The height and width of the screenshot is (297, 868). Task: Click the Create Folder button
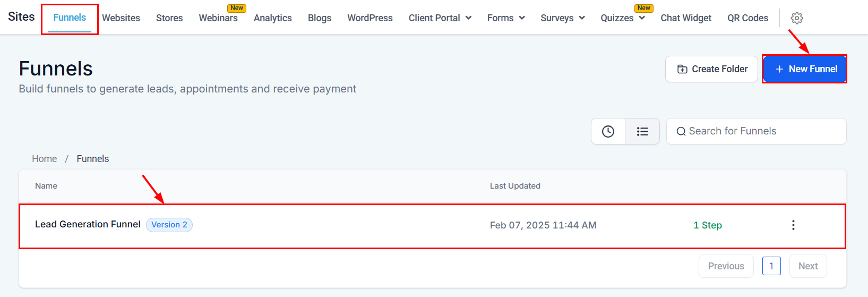point(711,69)
